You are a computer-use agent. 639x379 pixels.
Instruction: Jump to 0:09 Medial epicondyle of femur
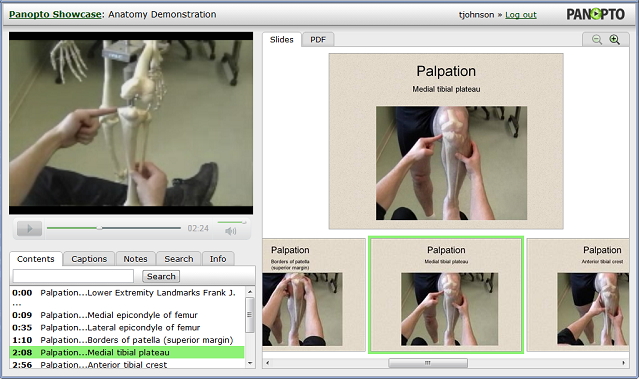(x=127, y=315)
